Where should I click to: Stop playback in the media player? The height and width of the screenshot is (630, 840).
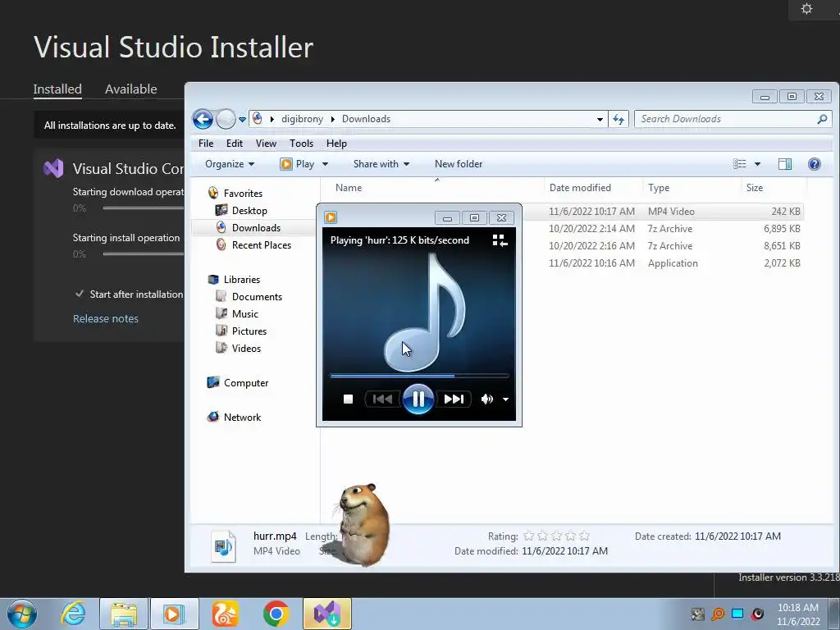[x=348, y=399]
